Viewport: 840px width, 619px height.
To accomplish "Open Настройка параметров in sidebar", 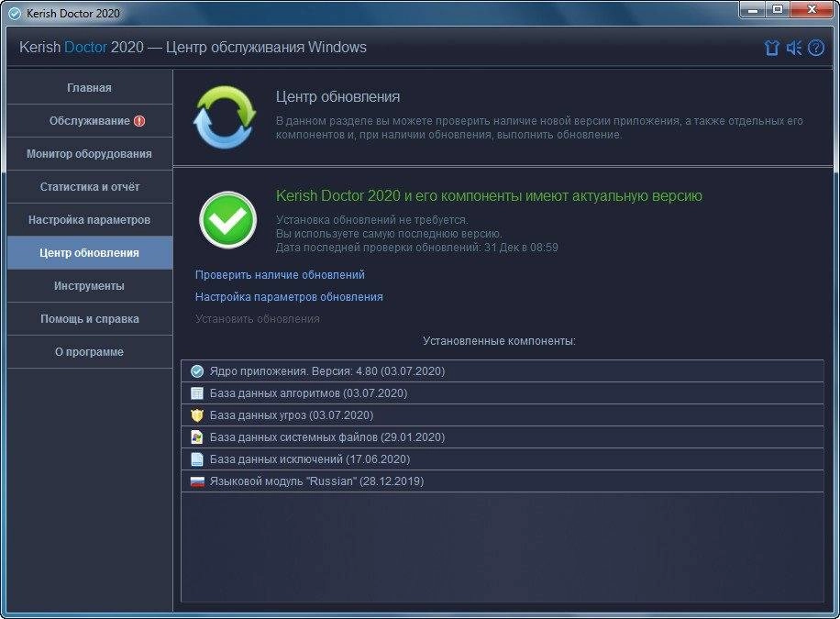I will point(90,220).
